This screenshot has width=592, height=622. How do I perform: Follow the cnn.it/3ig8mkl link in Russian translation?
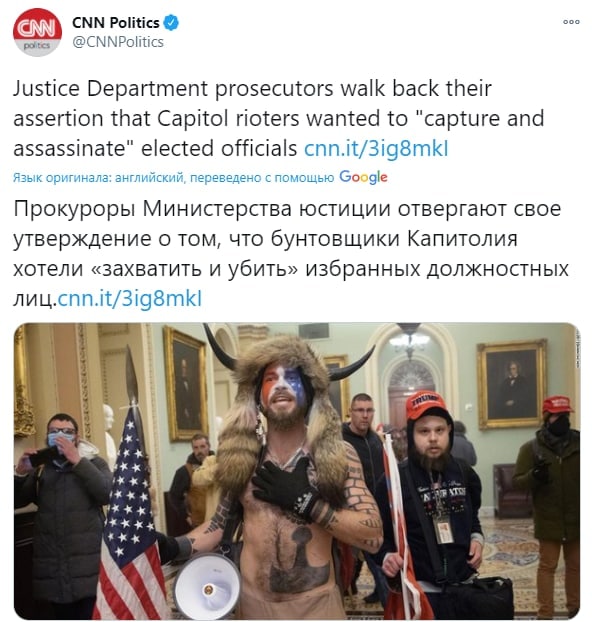[130, 299]
